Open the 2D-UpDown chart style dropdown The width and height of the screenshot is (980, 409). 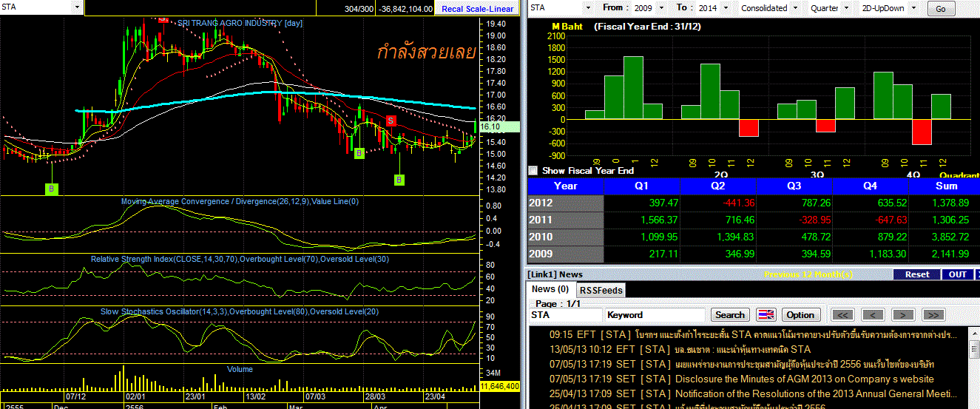[913, 8]
